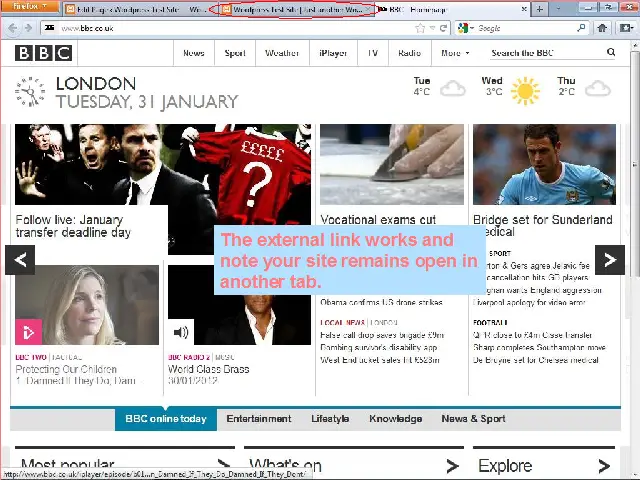Open the Protecting Our Children programme link
Viewport: 640px width, 480px height.
[x=66, y=369]
